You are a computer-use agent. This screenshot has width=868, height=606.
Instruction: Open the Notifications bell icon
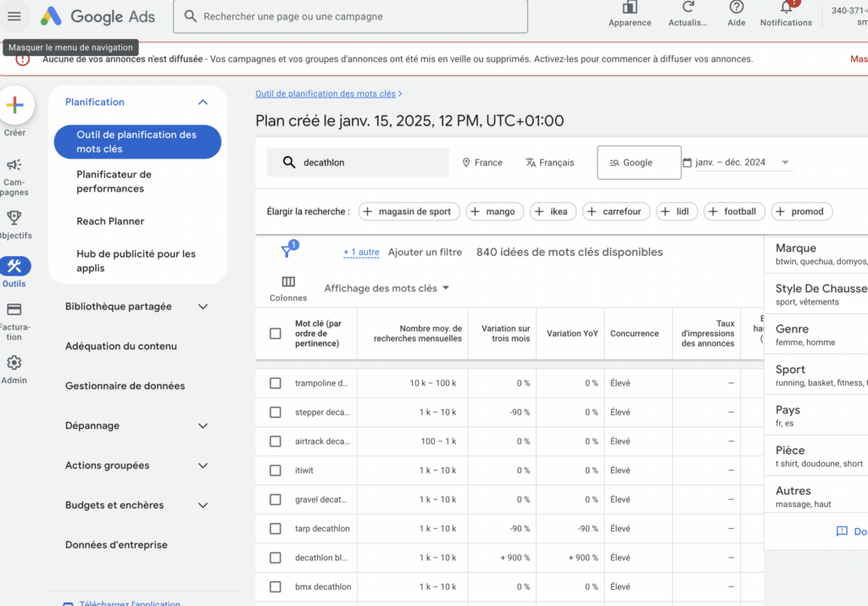(786, 7)
